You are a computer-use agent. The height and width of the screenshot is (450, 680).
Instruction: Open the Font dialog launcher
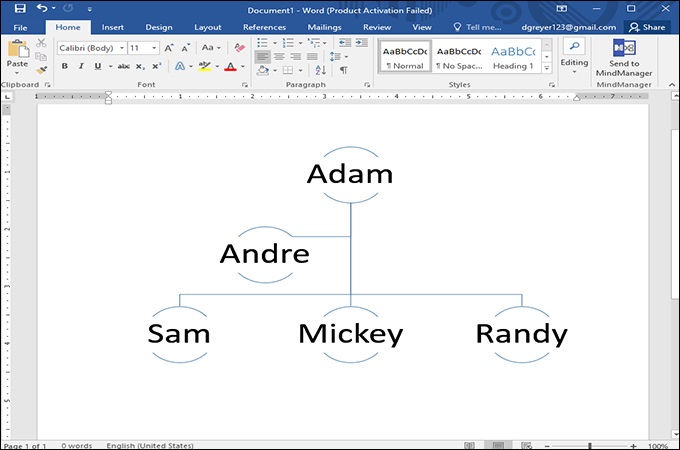(x=244, y=85)
